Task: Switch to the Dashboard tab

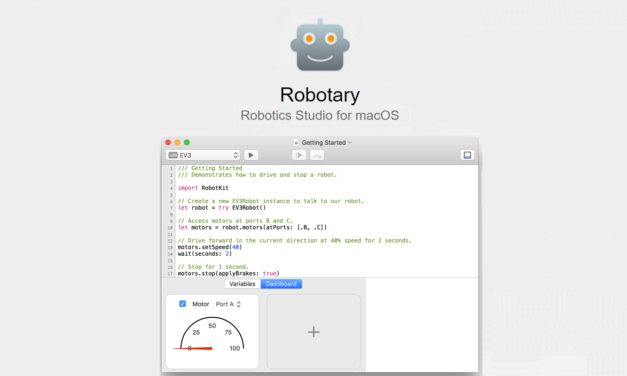Action: (281, 284)
